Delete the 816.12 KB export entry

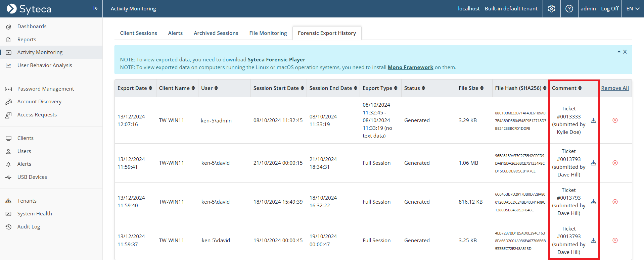[615, 202]
